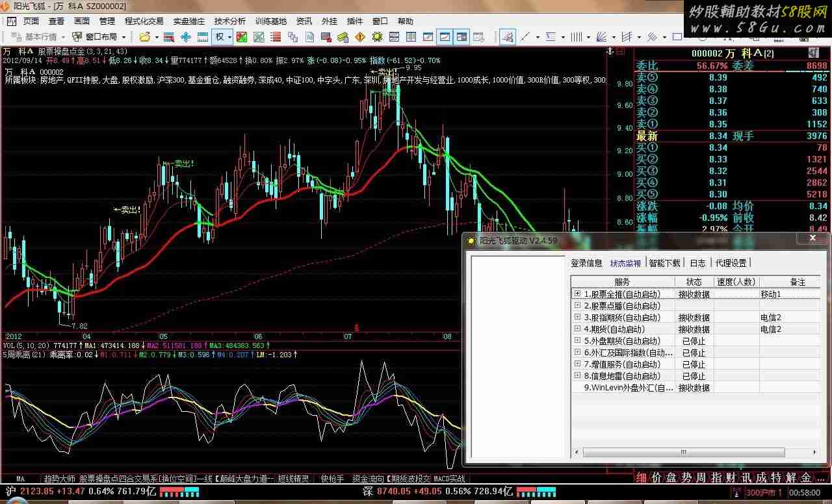
Task: Click the 卖出 signal at the chart peak
Action: coord(383,72)
